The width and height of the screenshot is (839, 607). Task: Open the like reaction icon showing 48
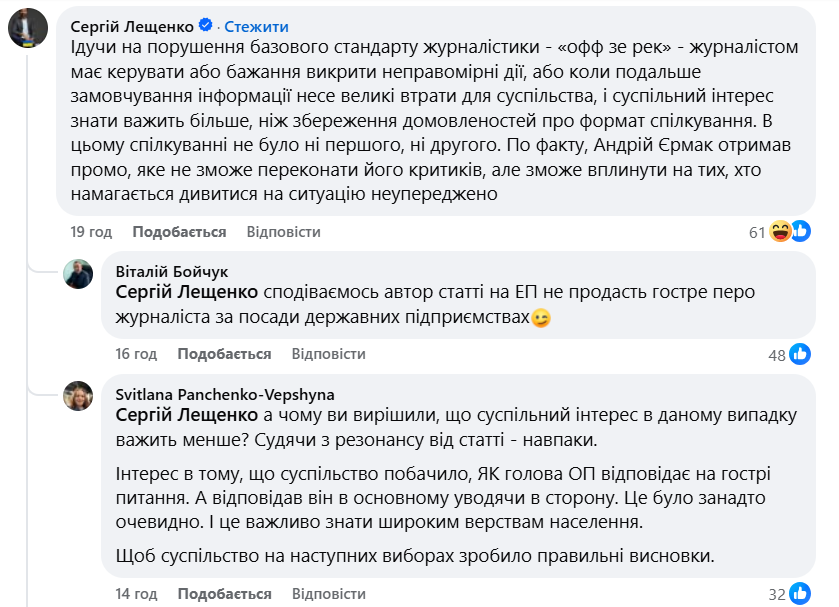point(800,354)
